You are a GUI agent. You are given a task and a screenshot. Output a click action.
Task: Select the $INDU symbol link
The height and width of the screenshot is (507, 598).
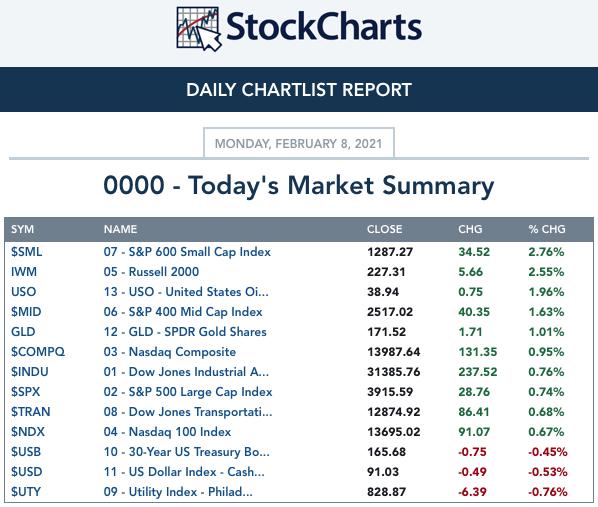(x=29, y=372)
